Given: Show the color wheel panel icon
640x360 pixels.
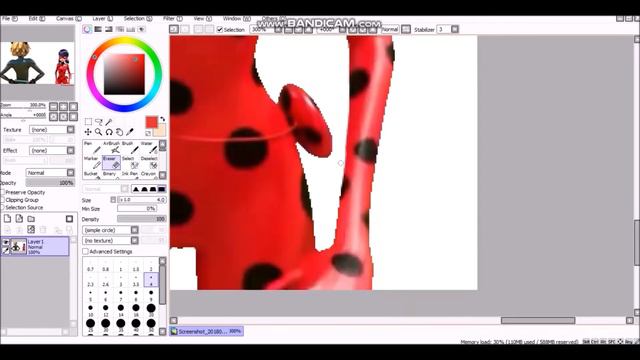Looking at the screenshot, I should tap(87, 29).
